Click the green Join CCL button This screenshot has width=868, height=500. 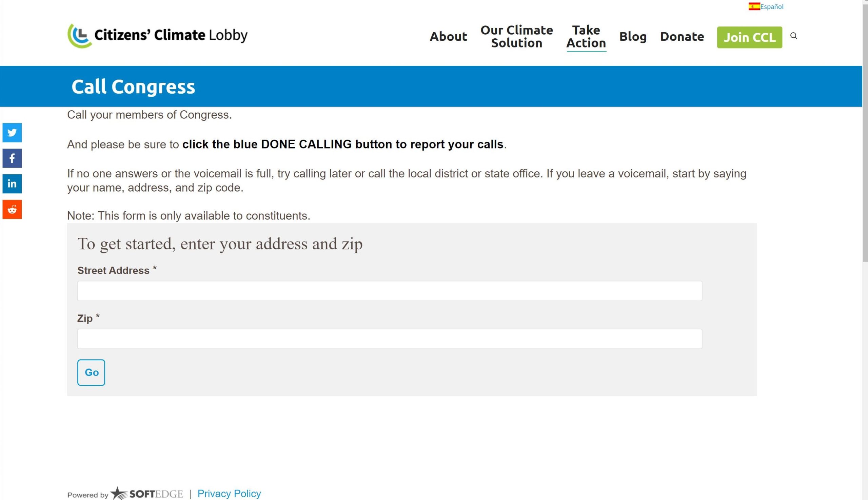[750, 37]
